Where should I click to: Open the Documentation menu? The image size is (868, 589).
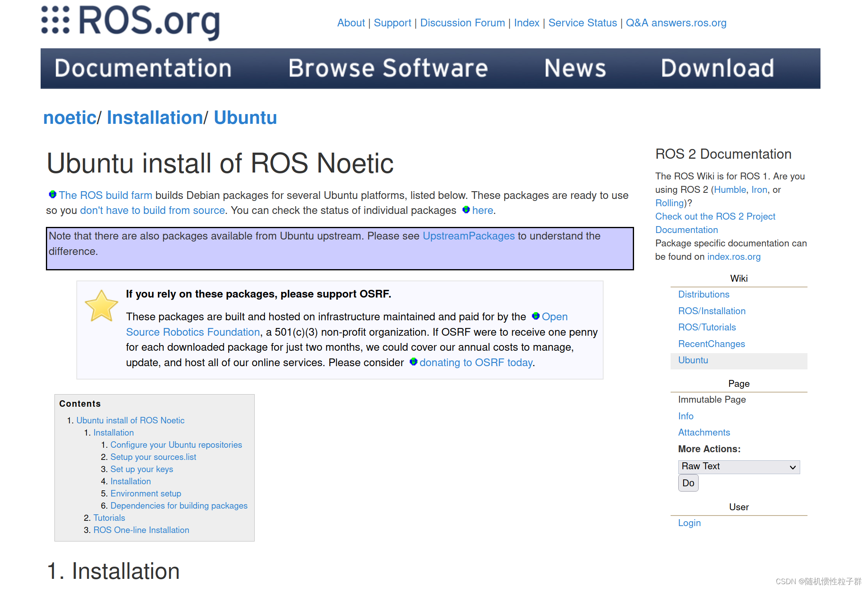click(x=143, y=68)
